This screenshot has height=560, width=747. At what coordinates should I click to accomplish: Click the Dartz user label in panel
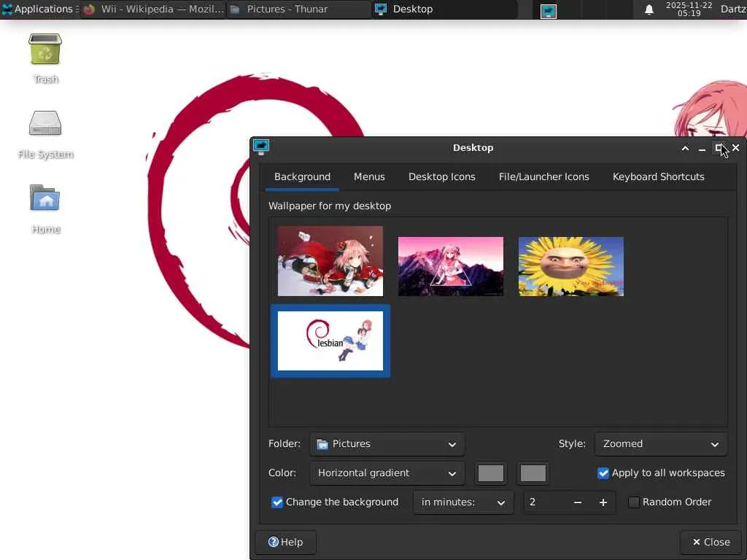pos(733,9)
